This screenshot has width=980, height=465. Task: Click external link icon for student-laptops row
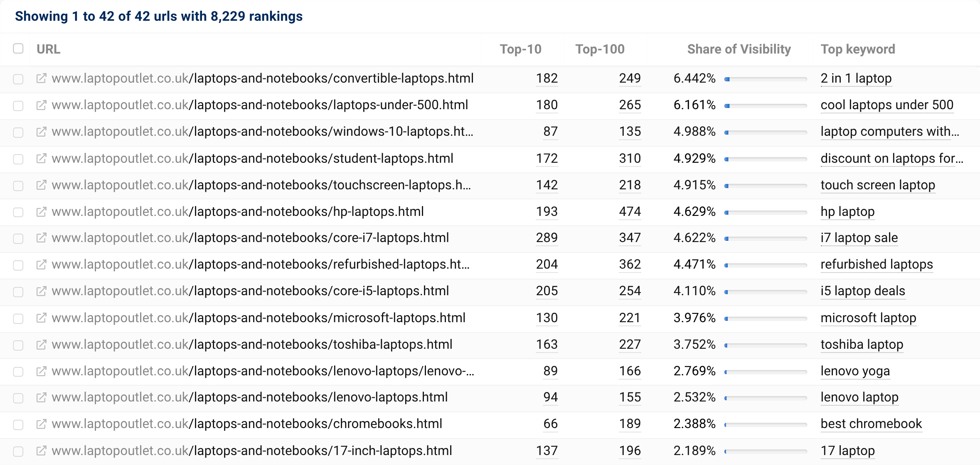41,159
